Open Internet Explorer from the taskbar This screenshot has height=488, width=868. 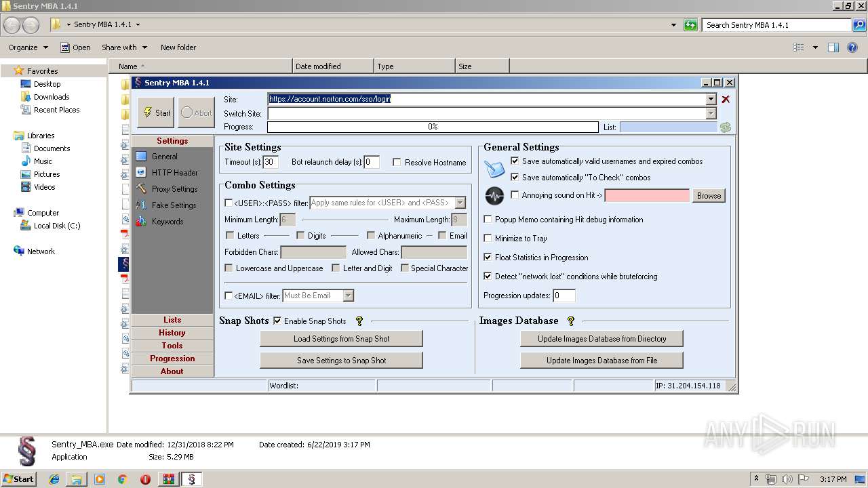click(x=54, y=479)
